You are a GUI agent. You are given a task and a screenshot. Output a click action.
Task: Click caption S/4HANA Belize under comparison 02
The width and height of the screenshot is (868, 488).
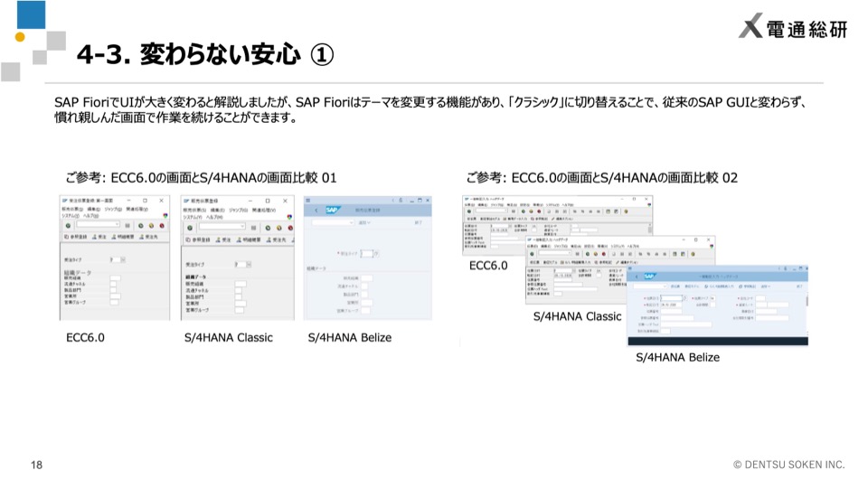click(x=677, y=358)
